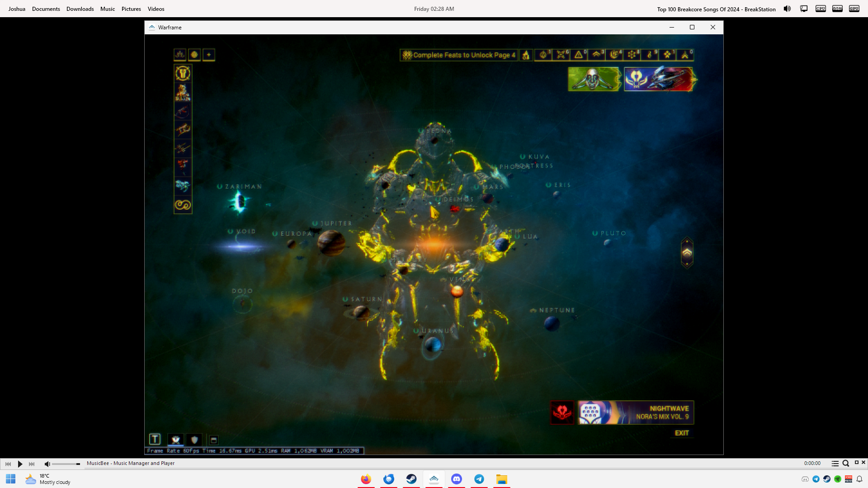Select the red rifle weapon icon in sidebar

click(183, 111)
